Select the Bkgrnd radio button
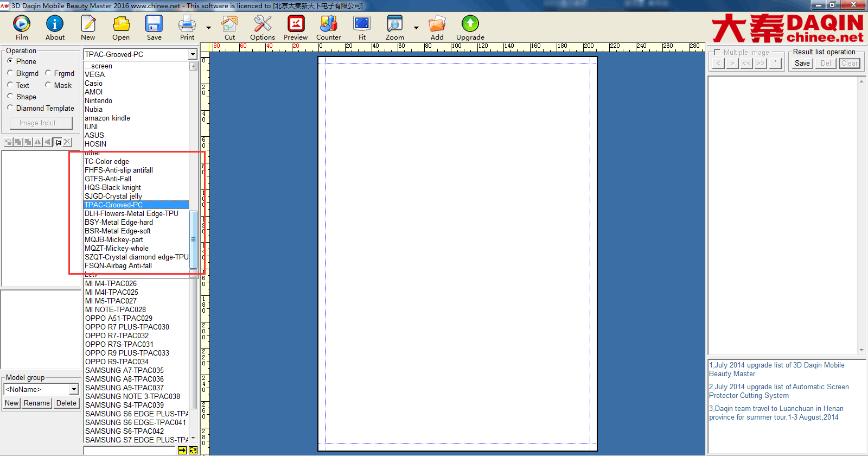Screen dimensions: 868x456 pyautogui.click(x=10, y=73)
